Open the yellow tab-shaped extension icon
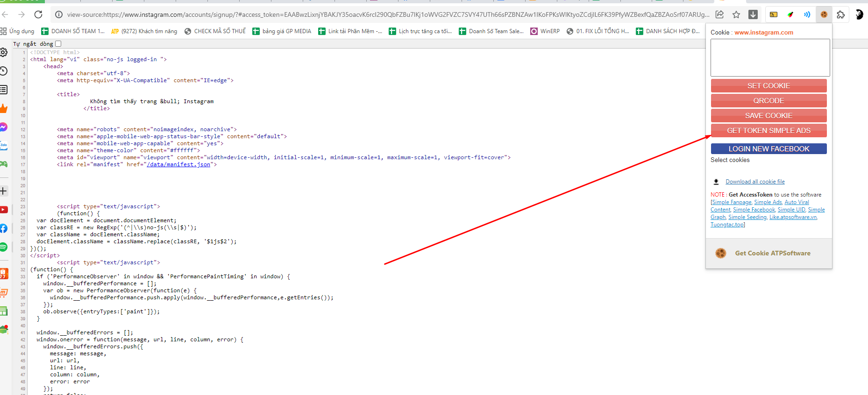The width and height of the screenshot is (868, 395). pos(774,14)
